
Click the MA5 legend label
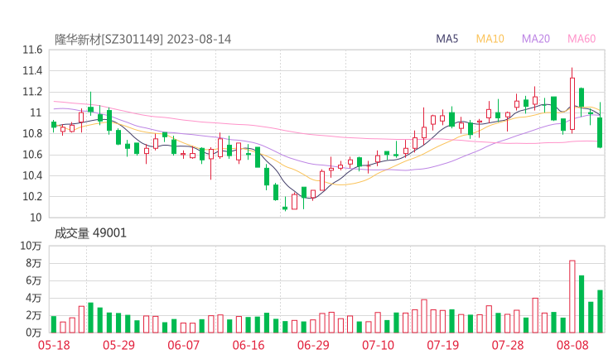click(446, 39)
